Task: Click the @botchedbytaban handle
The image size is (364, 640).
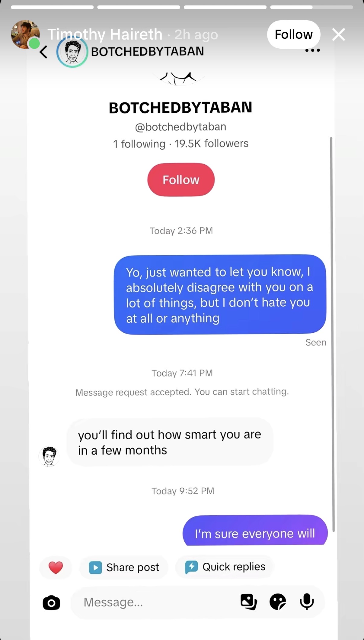Action: click(x=180, y=127)
